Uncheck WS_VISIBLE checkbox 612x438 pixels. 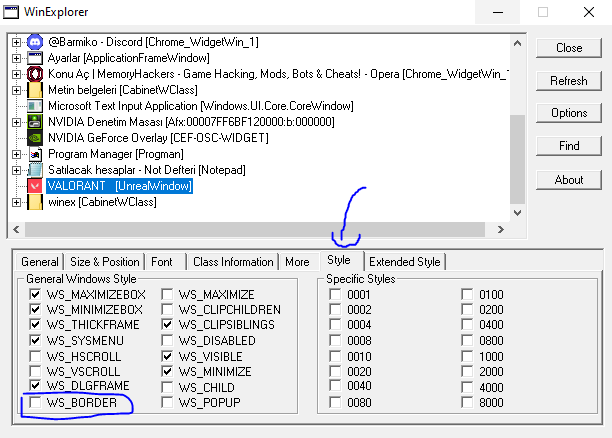(x=167, y=356)
